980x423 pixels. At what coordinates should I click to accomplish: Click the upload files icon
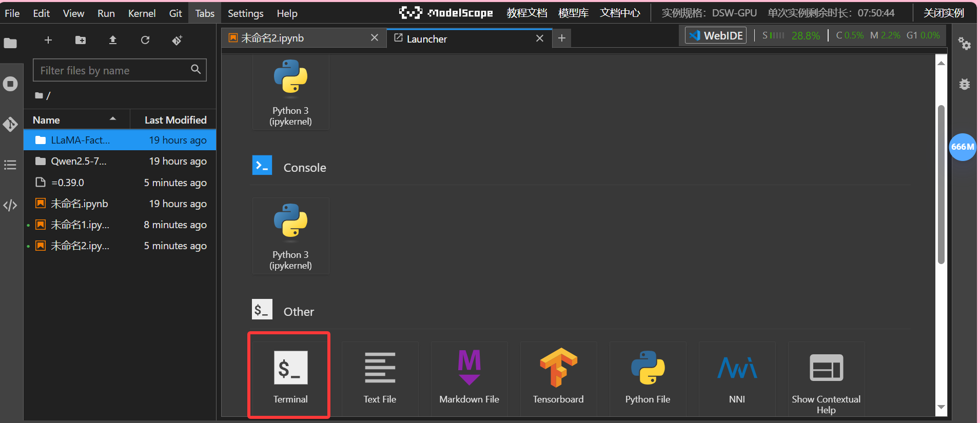tap(113, 40)
